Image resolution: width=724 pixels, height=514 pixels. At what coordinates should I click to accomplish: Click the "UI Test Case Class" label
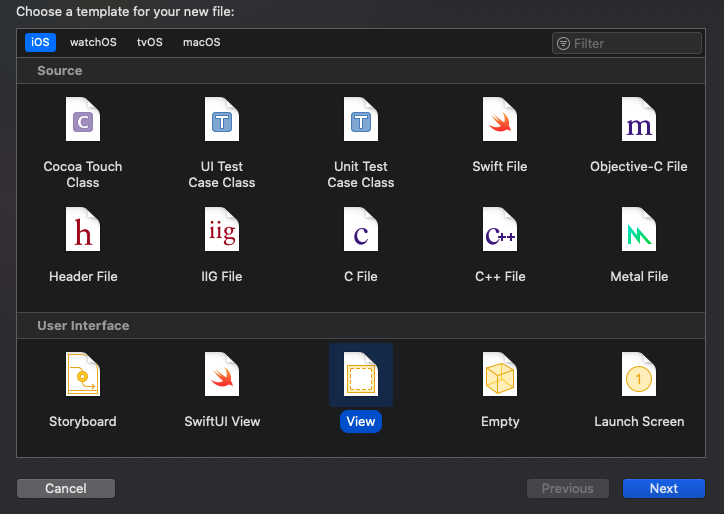click(222, 175)
